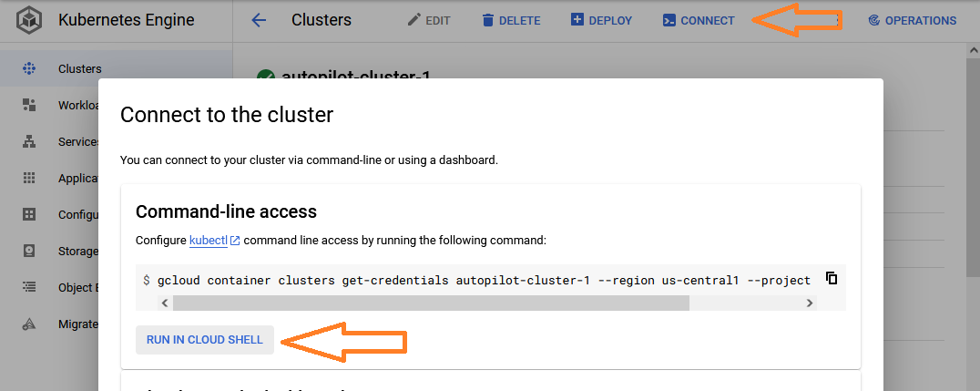Click the DELETE button in toolbar
This screenshot has width=980, height=391.
[511, 21]
